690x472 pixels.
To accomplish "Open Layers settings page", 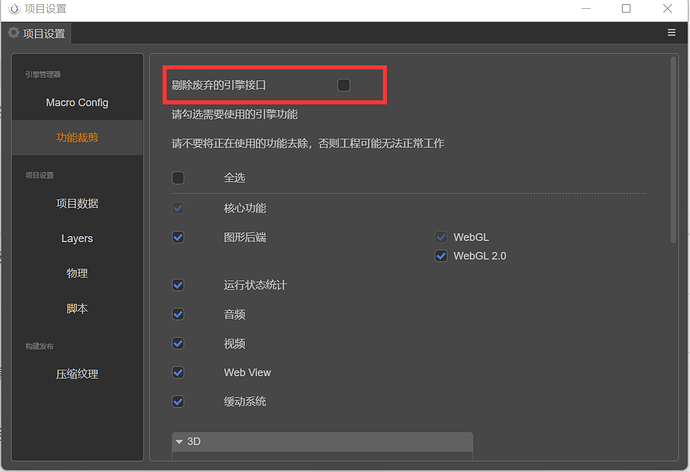I will [77, 238].
